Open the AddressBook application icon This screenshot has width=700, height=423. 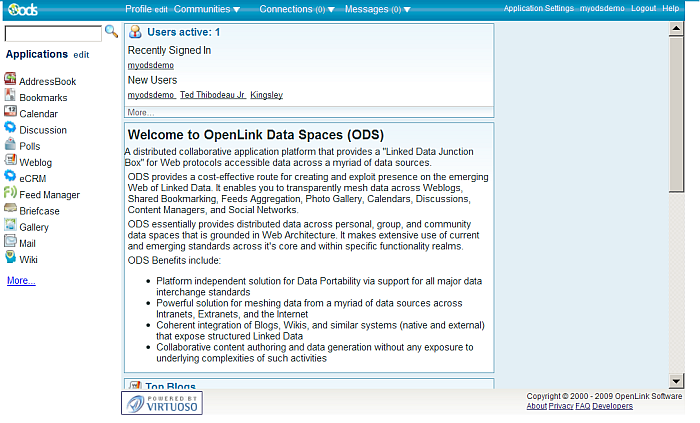(x=10, y=80)
